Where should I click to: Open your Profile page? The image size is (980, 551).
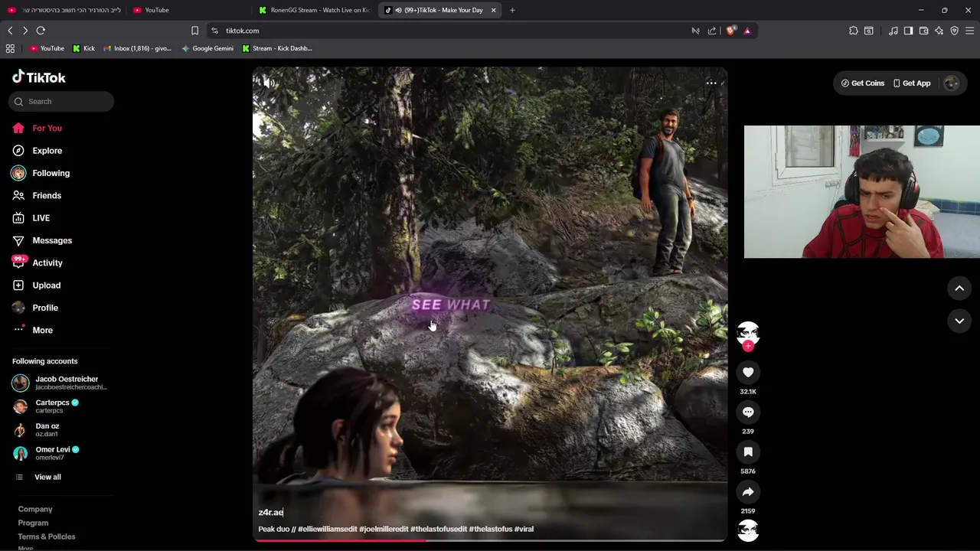click(35, 308)
